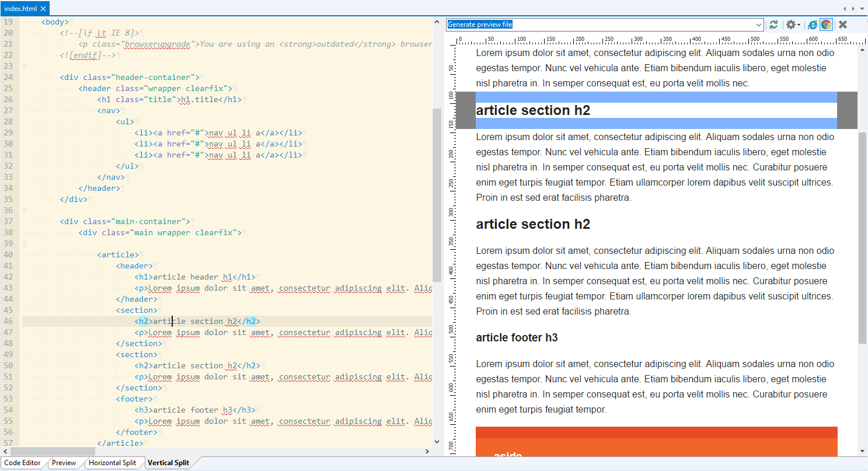Click the h2 code on line 50
This screenshot has height=471, width=868.
pos(197,365)
